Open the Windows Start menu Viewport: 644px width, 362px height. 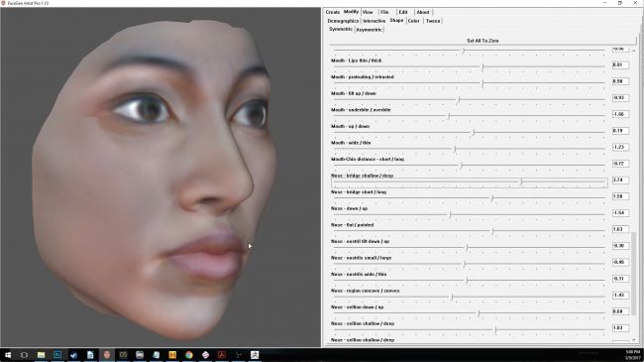8,355
